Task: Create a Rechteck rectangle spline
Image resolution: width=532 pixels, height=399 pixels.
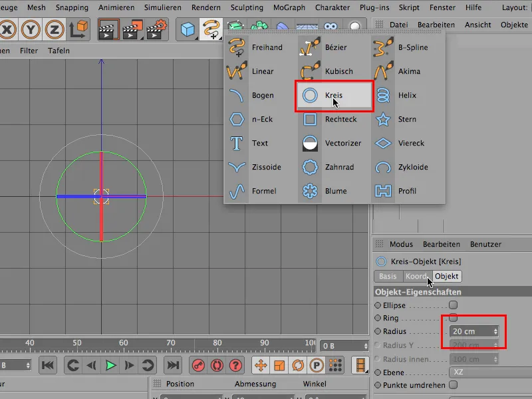Action: click(333, 119)
